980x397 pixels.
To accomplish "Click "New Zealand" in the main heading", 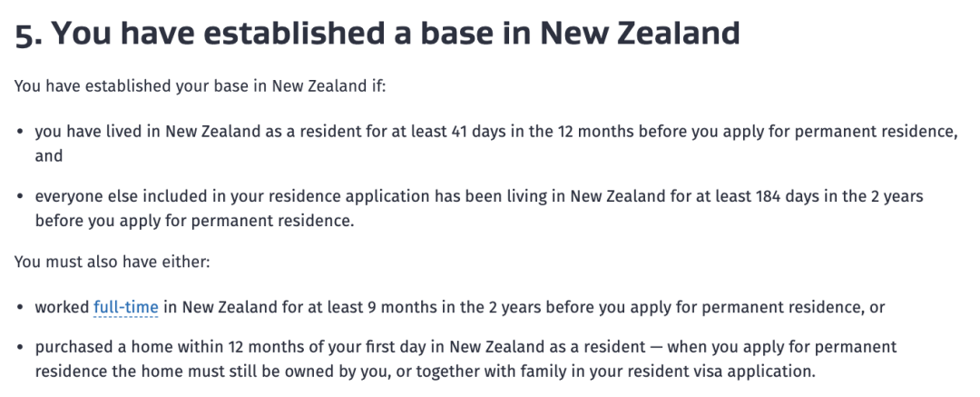I will pos(640,34).
